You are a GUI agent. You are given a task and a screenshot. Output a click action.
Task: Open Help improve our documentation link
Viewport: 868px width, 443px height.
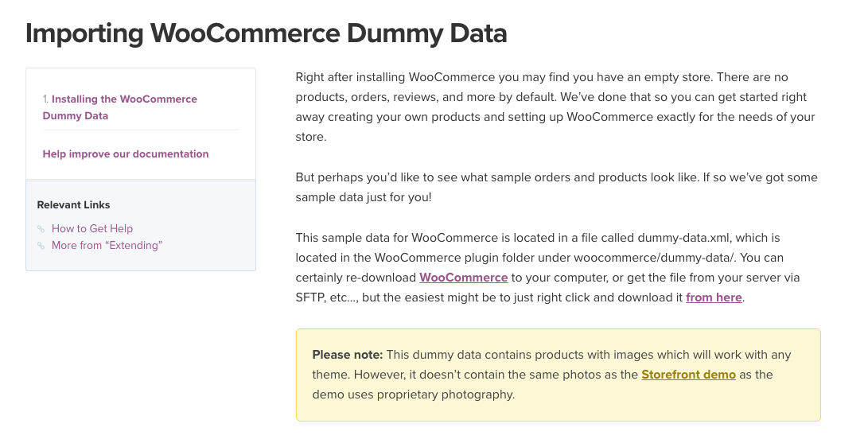pyautogui.click(x=126, y=153)
